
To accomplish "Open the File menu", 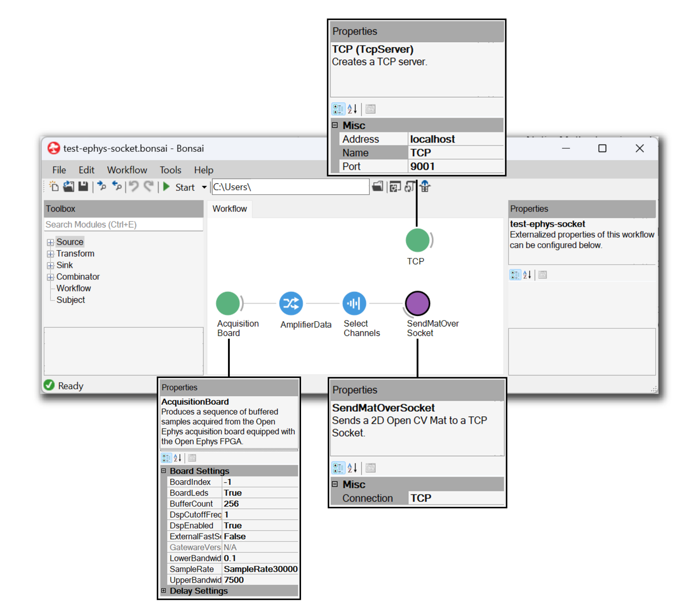I will pyautogui.click(x=59, y=170).
